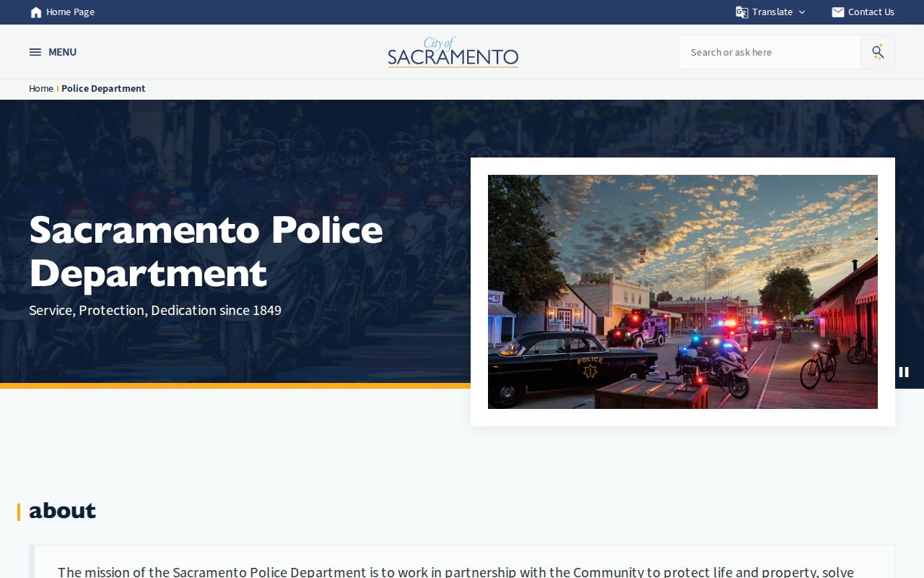Click 'Service, Protection, Dedication since 1849' tagline

155,310
